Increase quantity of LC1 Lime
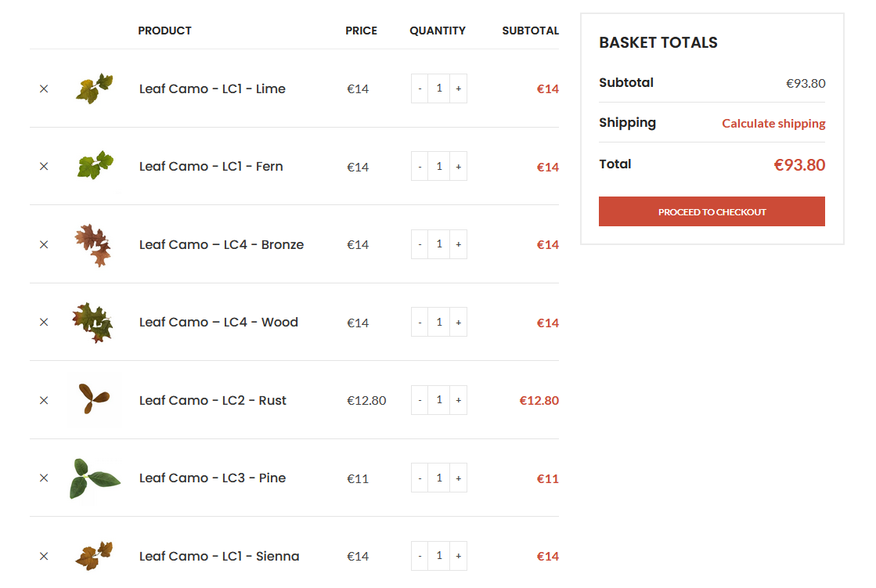The image size is (876, 588). pos(459,89)
